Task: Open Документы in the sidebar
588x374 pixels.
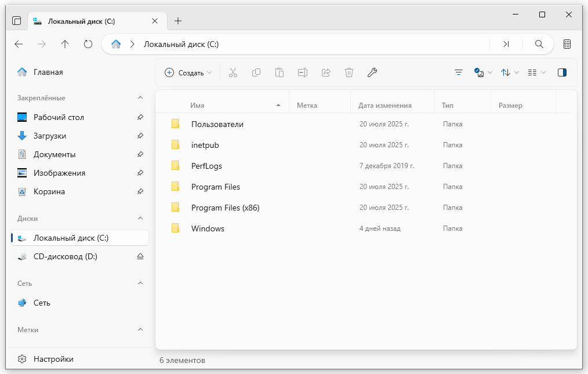Action: [x=79, y=154]
